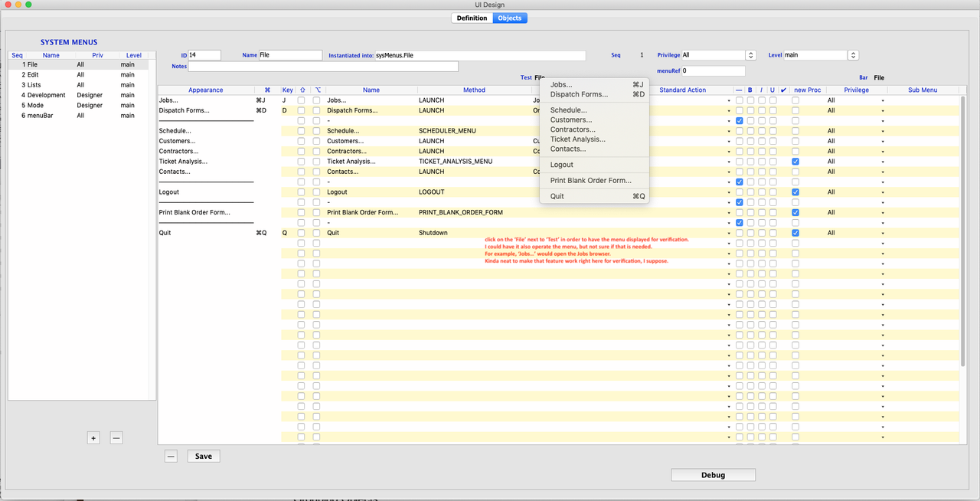Screen dimensions: 980x501
Task: Click into the Name field containing File
Action: [290, 55]
